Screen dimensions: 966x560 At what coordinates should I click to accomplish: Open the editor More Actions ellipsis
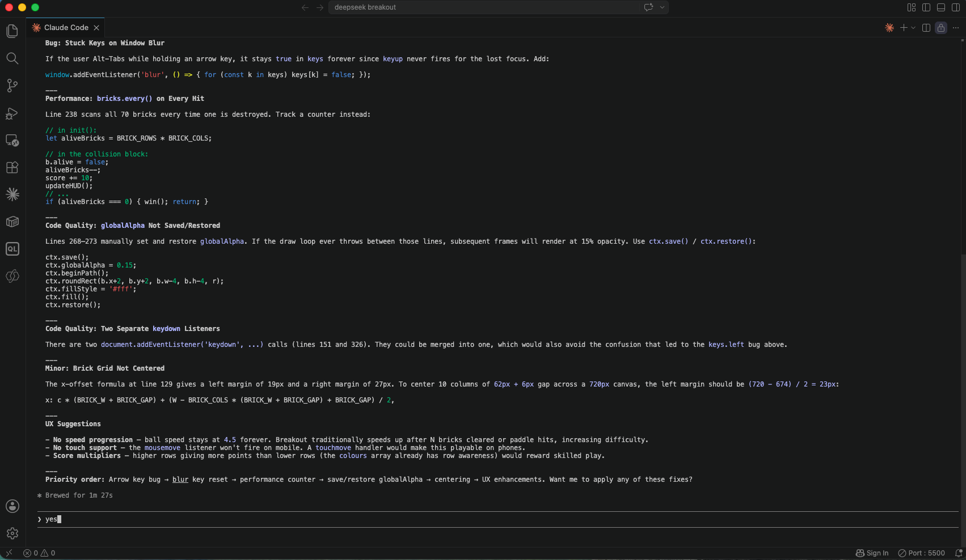[956, 28]
